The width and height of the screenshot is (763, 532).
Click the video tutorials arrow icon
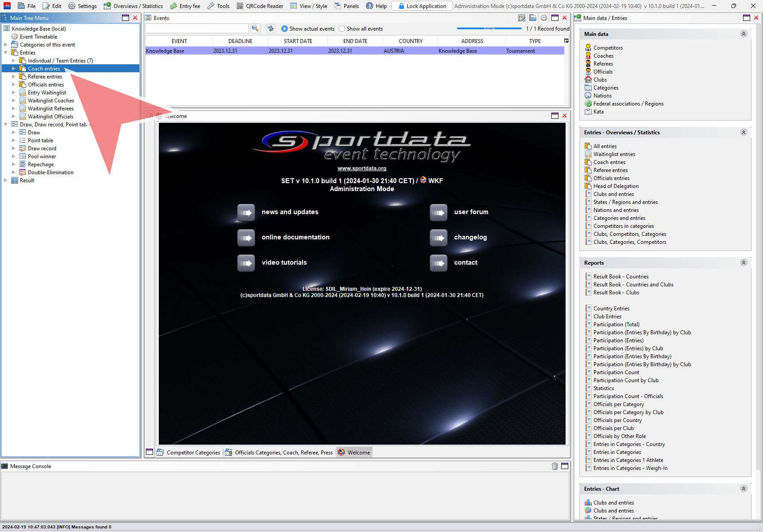tap(246, 263)
